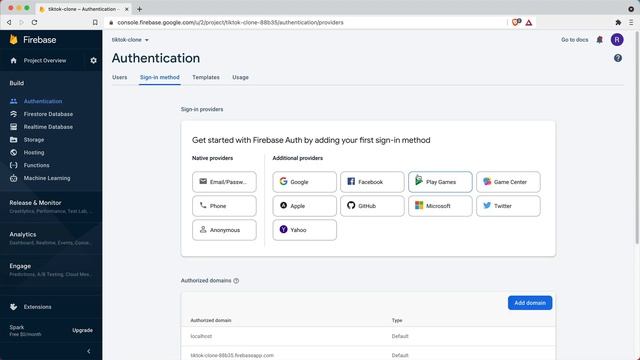Image resolution: width=640 pixels, height=360 pixels.
Task: Click the help question mark icon
Action: coord(618,58)
